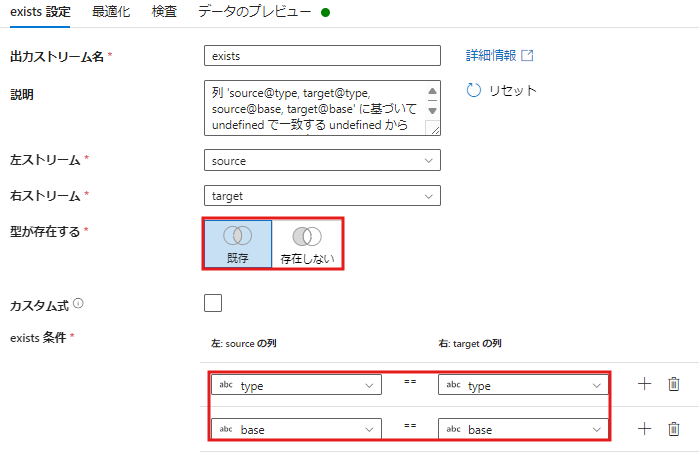Enable the カスタム式 checkbox
Viewport: 699px width, 454px height.
(x=213, y=303)
